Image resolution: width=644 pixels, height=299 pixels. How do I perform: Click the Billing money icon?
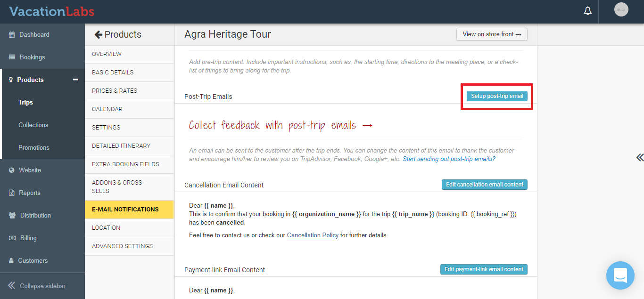(12, 238)
